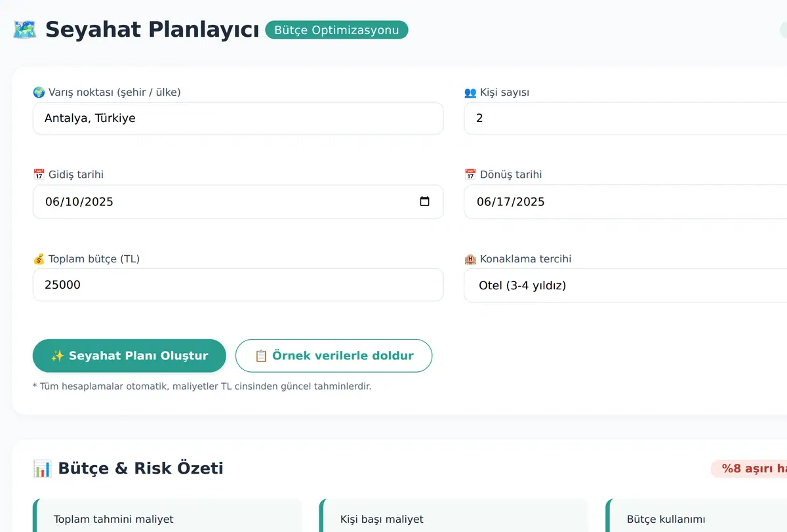Click the bar chart icon of Bütçe & Risk Özeti
787x532 pixels.
tap(43, 468)
